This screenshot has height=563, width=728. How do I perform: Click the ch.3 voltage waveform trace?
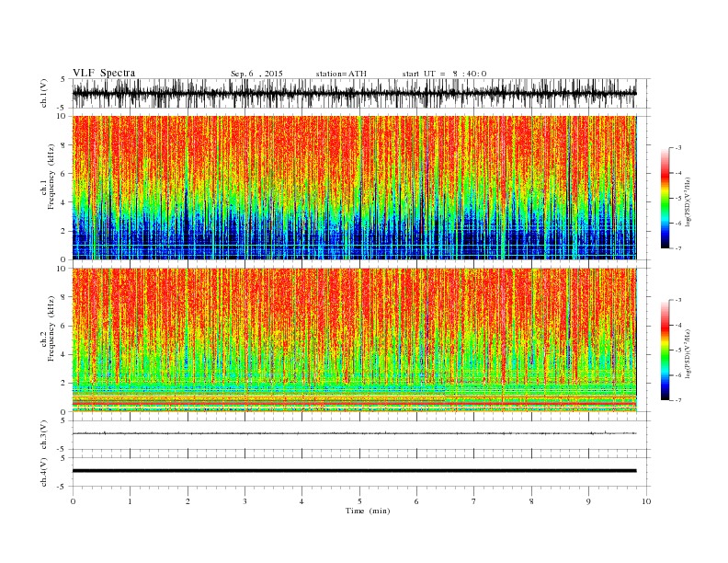(354, 433)
